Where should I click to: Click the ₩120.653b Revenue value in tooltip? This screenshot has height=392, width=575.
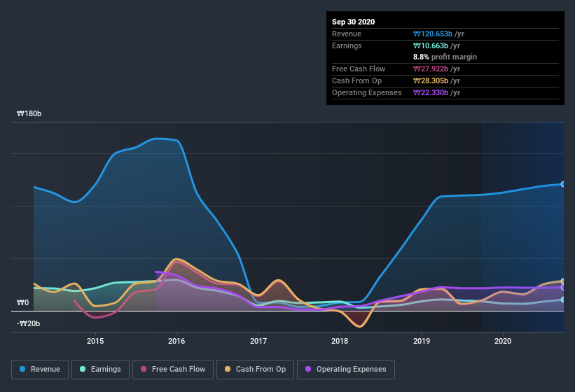(x=433, y=34)
